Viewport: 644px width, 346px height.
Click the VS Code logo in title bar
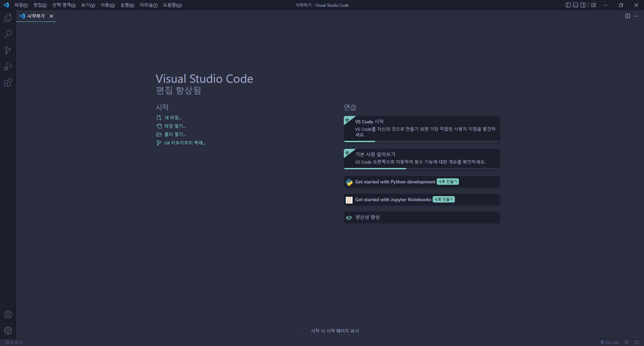click(x=6, y=5)
